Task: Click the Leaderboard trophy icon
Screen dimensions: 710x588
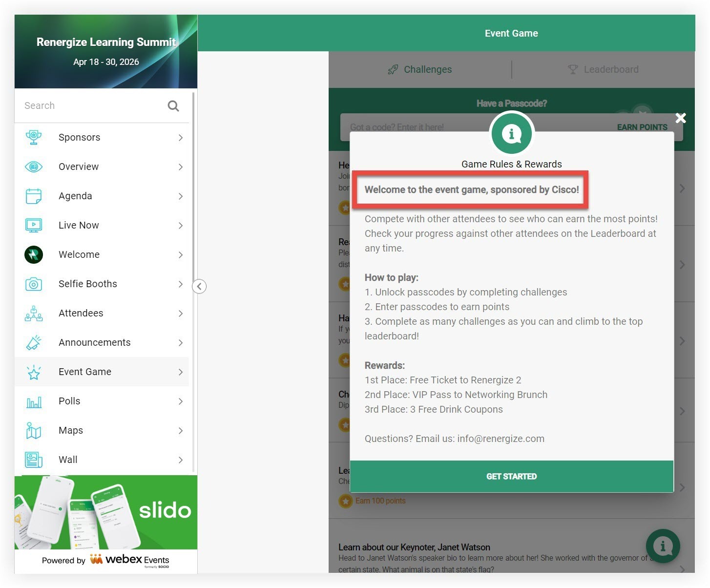Action: point(573,69)
